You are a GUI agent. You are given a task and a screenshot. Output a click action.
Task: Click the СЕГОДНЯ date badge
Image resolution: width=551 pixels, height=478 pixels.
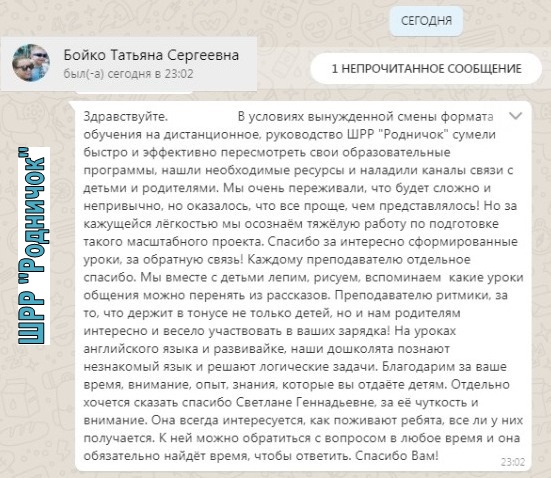pos(426,21)
